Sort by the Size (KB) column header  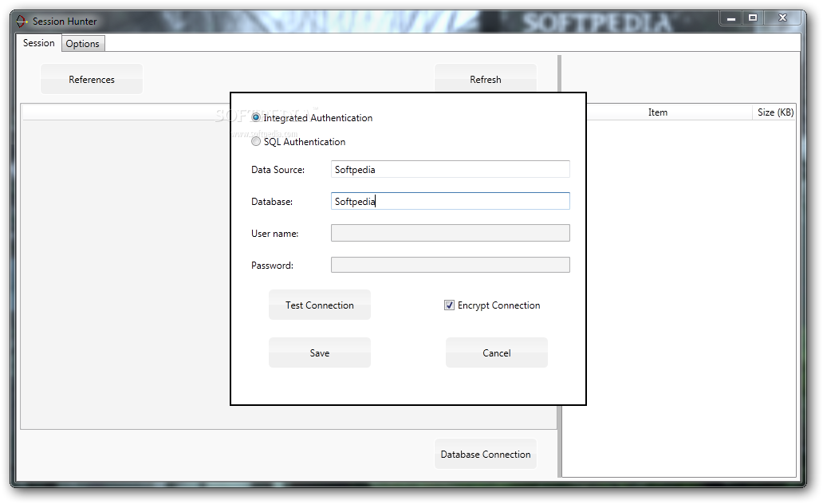[x=774, y=112]
